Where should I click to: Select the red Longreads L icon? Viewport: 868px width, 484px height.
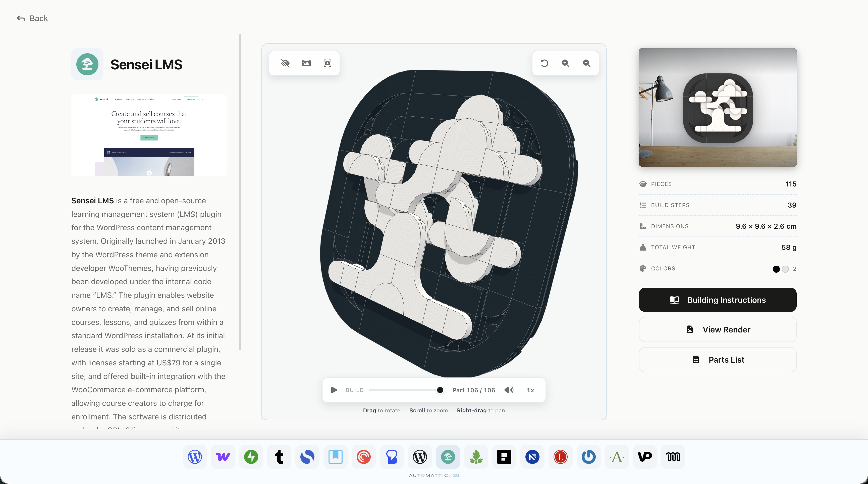click(560, 457)
